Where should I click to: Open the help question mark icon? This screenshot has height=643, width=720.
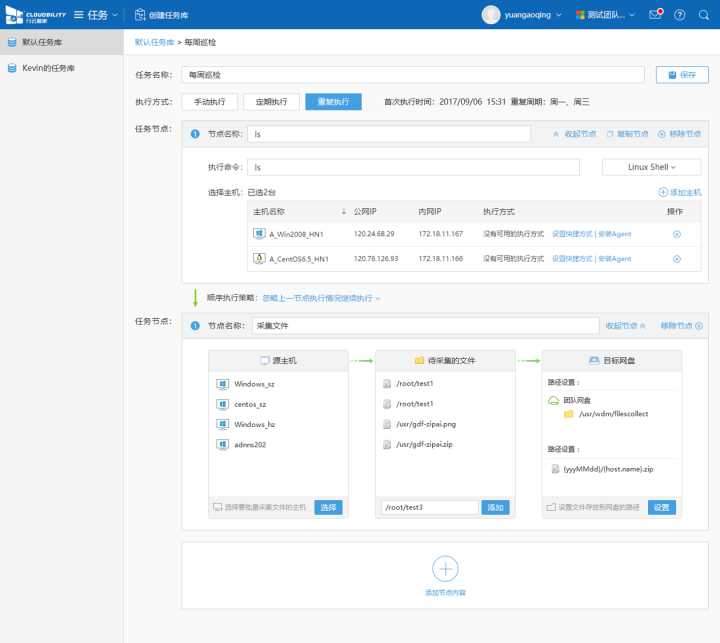(680, 15)
